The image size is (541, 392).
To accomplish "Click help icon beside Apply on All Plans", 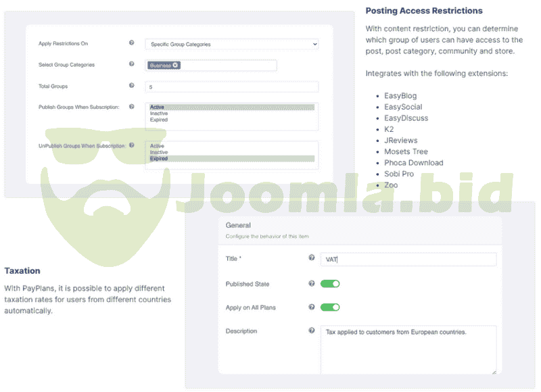I will tap(312, 308).
